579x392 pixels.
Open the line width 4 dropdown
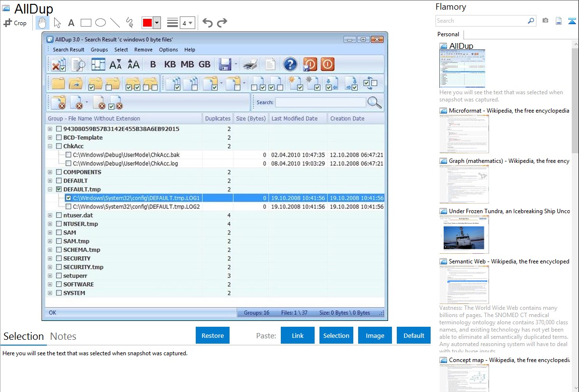(188, 23)
